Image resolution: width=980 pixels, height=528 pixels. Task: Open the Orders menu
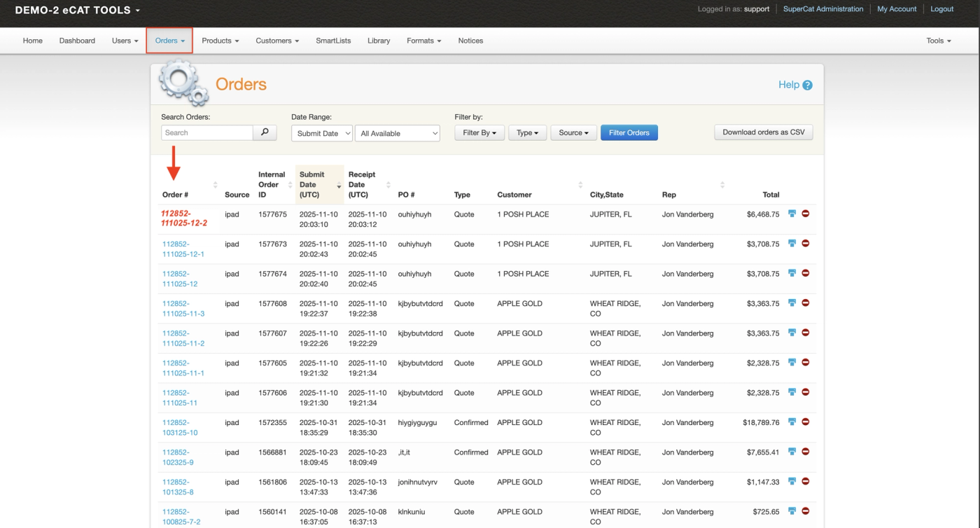pyautogui.click(x=169, y=41)
